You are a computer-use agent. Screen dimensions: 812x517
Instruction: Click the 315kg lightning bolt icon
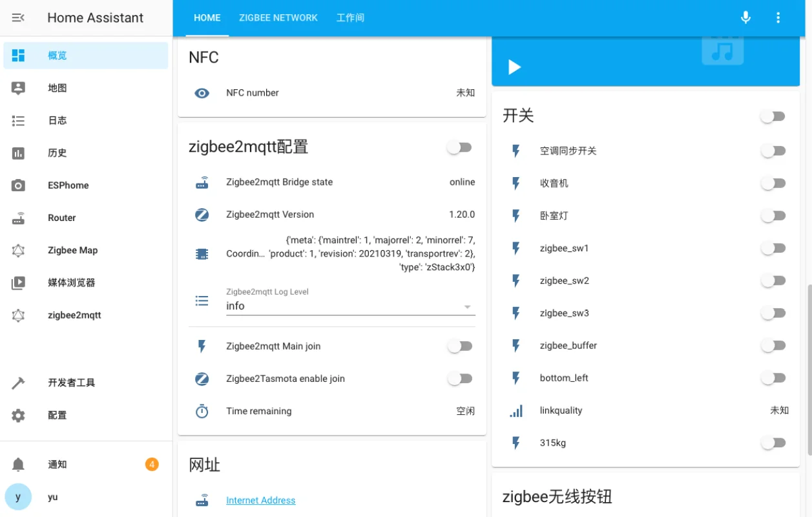coord(516,443)
